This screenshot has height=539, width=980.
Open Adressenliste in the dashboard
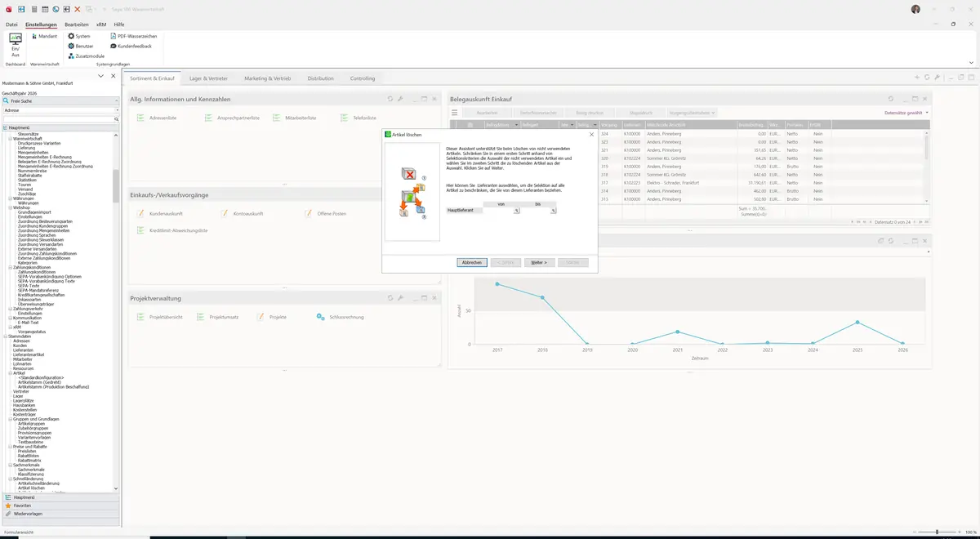[x=157, y=118]
